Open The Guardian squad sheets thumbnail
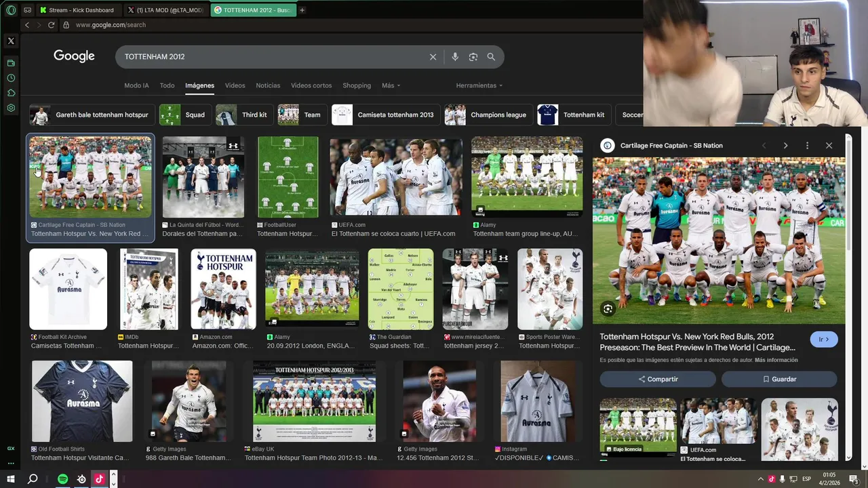This screenshot has height=488, width=868. coord(400,289)
